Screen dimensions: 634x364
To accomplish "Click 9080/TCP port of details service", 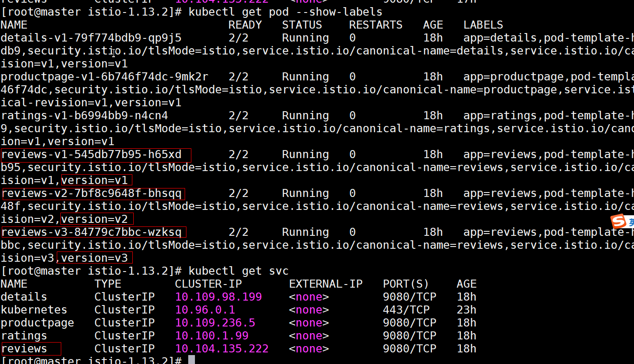I will coord(410,297).
